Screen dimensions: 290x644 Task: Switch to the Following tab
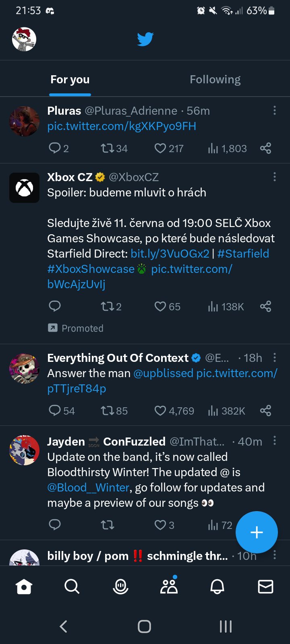click(215, 80)
